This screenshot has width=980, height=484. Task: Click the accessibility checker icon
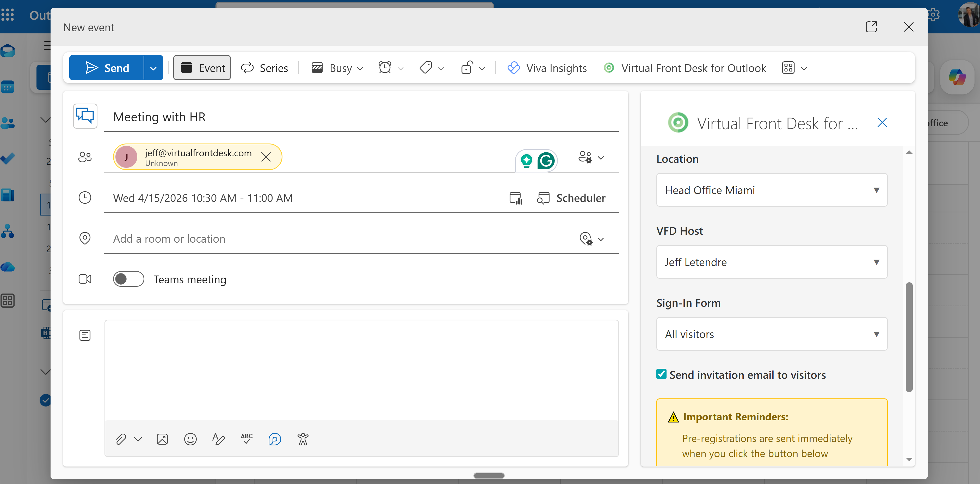[303, 439]
